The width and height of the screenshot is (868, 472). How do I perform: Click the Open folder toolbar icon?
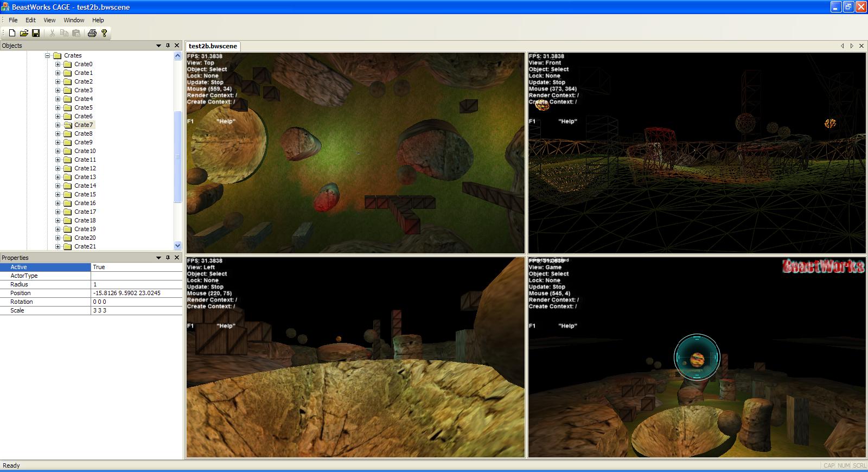coord(24,33)
